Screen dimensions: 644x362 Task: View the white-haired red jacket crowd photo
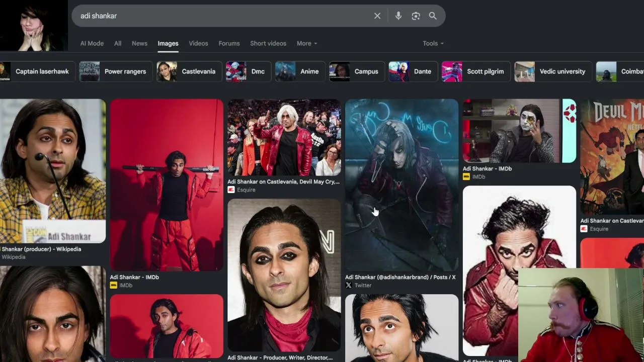click(x=284, y=137)
